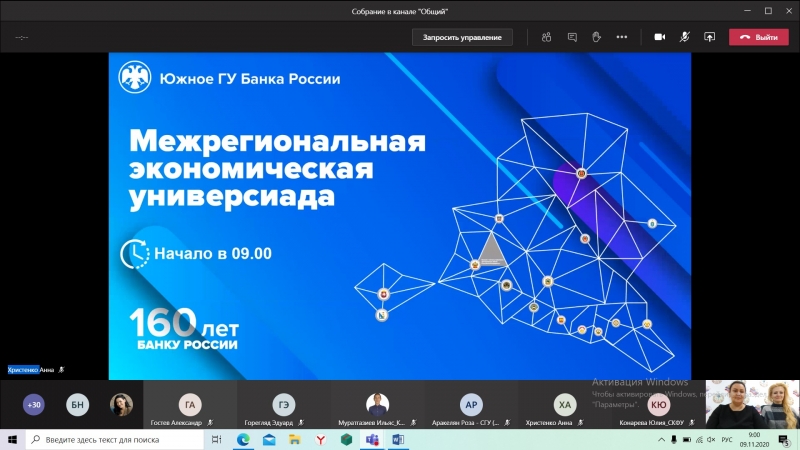Minimize the Teams meeting window

[x=747, y=11]
